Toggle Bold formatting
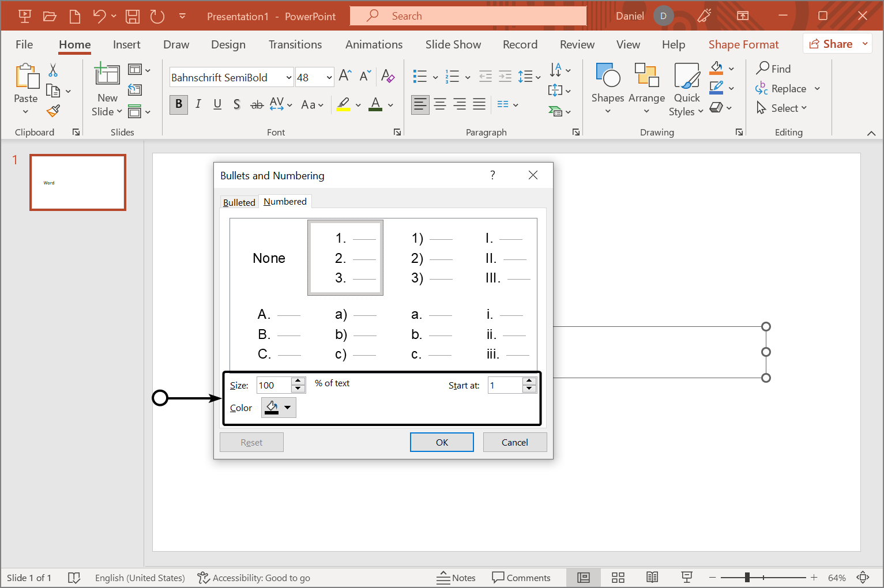Screen dimensions: 884x588 tap(179, 104)
